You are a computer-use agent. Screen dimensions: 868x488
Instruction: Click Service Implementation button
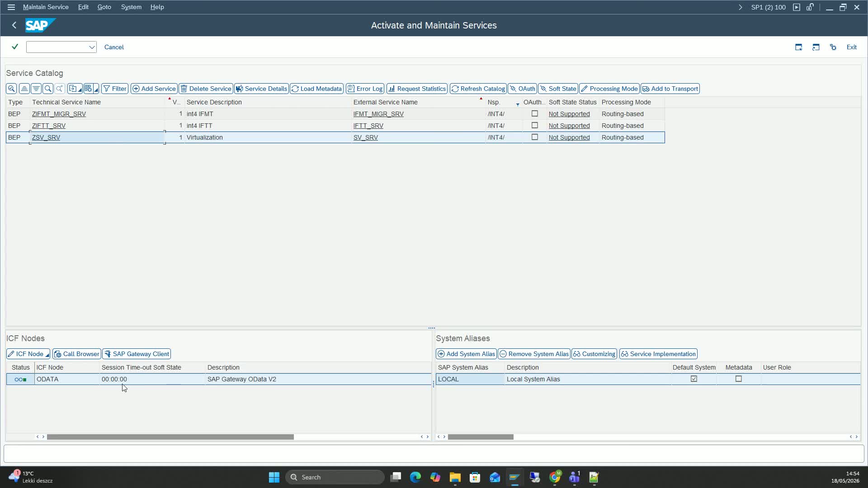[x=659, y=354]
